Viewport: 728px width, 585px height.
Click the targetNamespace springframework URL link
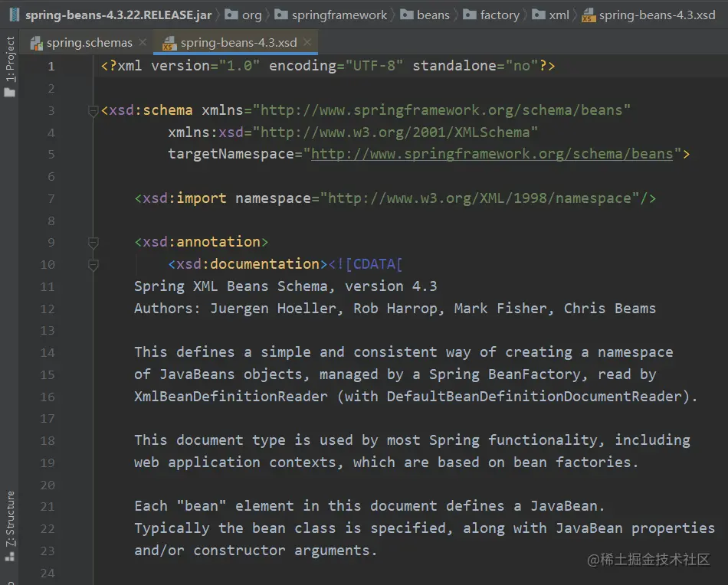pos(491,154)
